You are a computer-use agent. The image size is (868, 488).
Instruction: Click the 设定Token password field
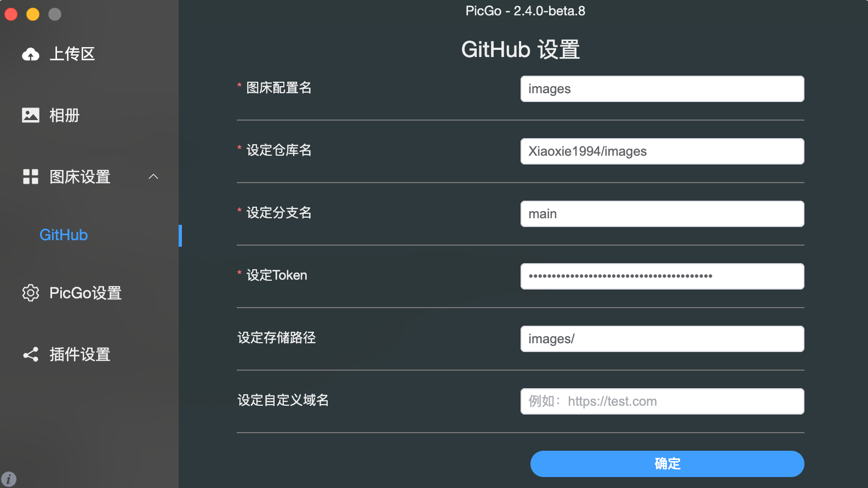(x=662, y=276)
